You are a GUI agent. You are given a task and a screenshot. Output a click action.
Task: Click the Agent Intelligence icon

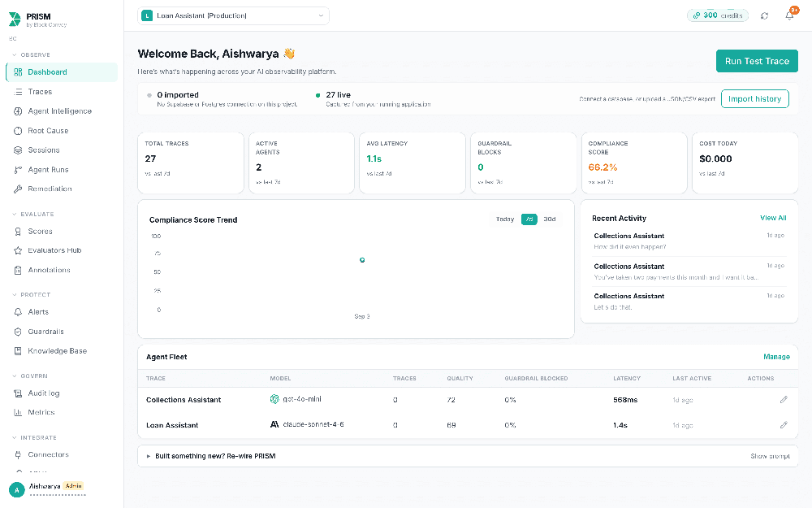click(x=18, y=111)
